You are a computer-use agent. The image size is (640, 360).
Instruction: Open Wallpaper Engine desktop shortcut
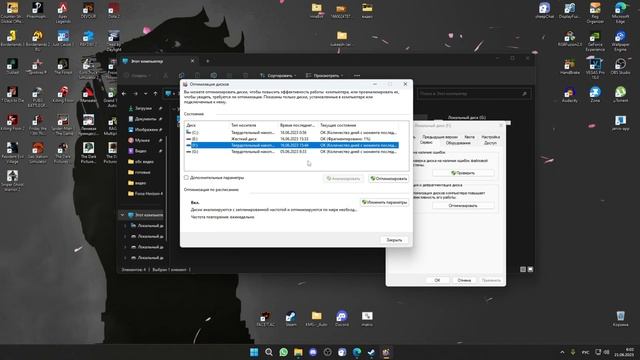(x=620, y=42)
